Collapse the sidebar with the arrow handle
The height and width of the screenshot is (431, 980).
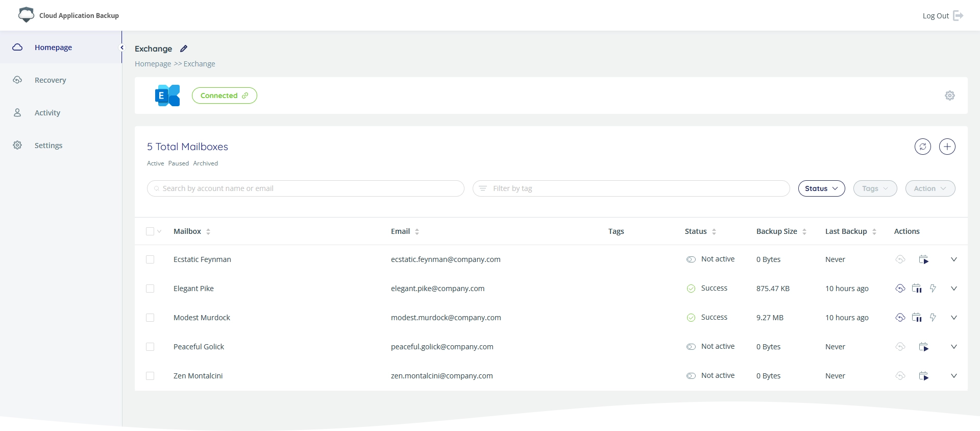pos(122,47)
